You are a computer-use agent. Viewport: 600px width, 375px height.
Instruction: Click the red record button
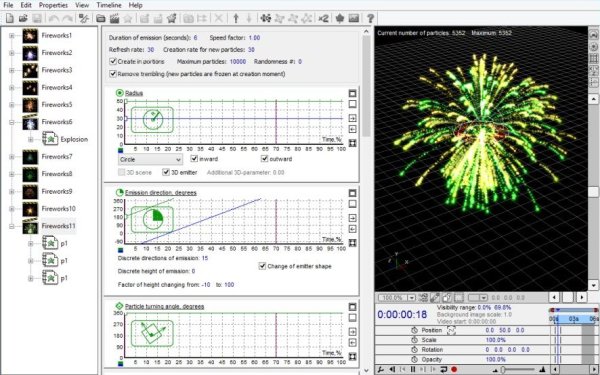click(x=454, y=370)
